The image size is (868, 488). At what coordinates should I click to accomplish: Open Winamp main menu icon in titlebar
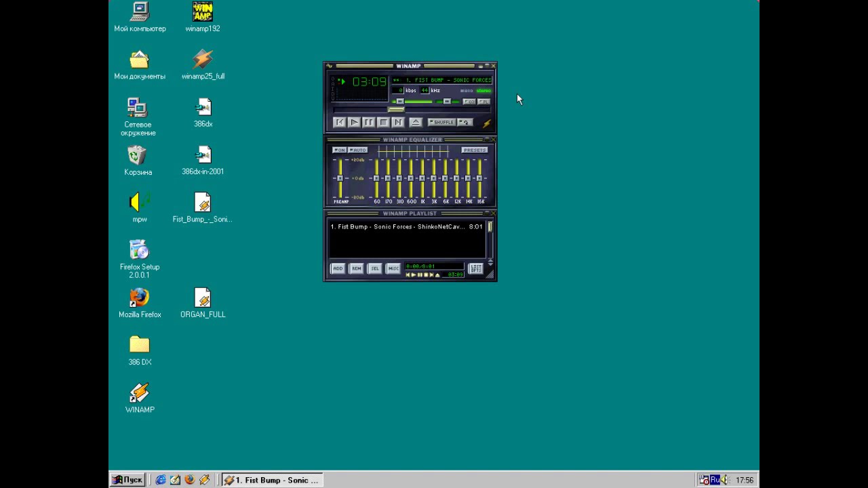point(330,66)
